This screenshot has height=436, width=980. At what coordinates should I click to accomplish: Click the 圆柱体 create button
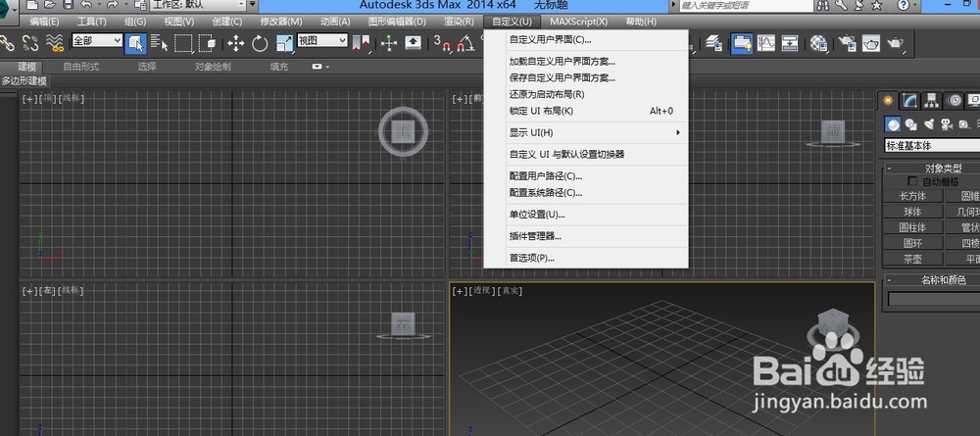[912, 227]
